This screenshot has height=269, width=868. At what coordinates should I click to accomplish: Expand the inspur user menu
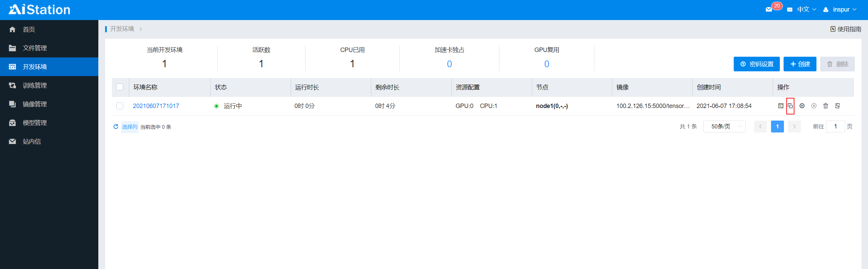841,10
